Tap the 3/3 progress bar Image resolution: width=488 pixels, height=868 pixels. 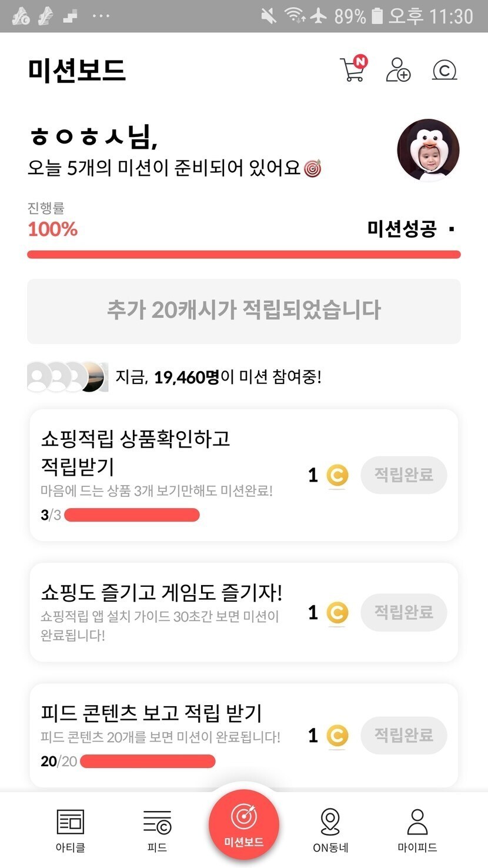(132, 516)
